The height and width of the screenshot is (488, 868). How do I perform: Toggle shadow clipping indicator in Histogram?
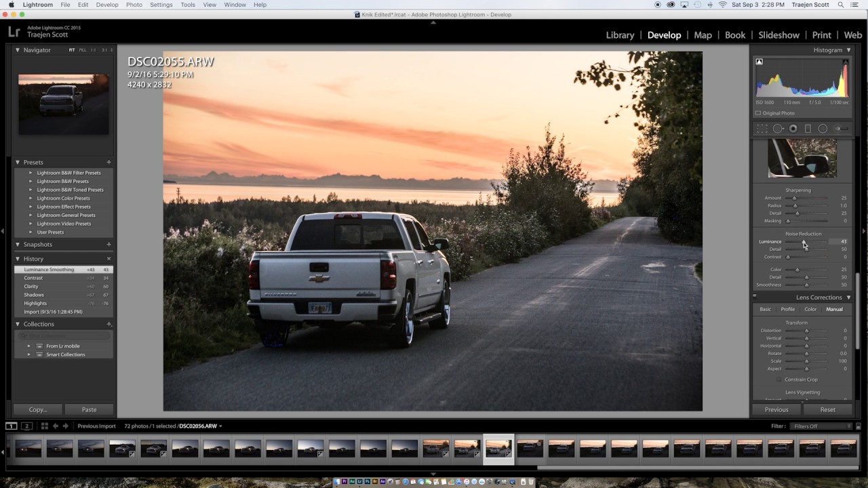[x=759, y=62]
